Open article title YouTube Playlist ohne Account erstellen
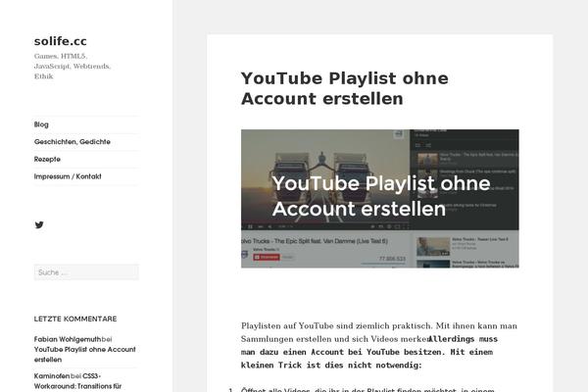 pos(344,88)
